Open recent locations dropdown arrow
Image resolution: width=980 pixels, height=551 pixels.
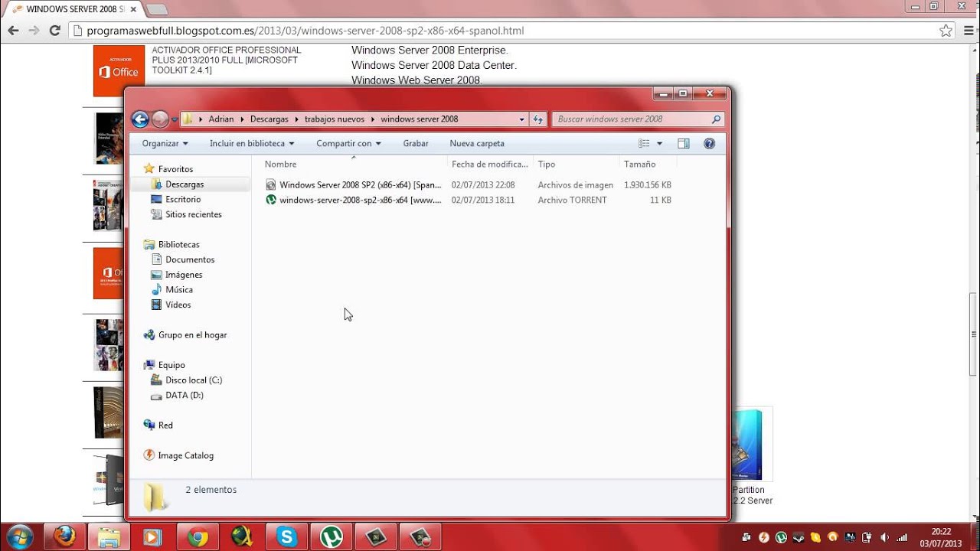click(175, 119)
